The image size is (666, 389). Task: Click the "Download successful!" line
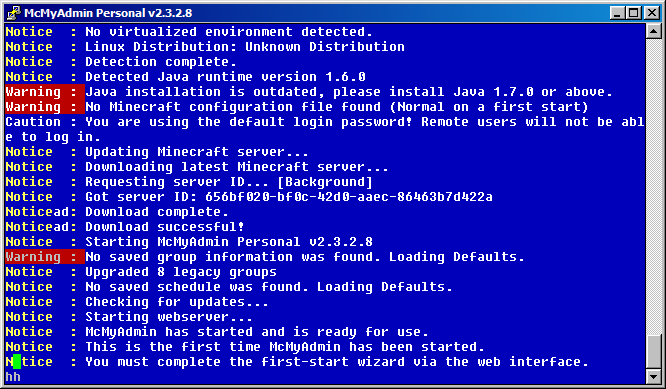coord(164,227)
